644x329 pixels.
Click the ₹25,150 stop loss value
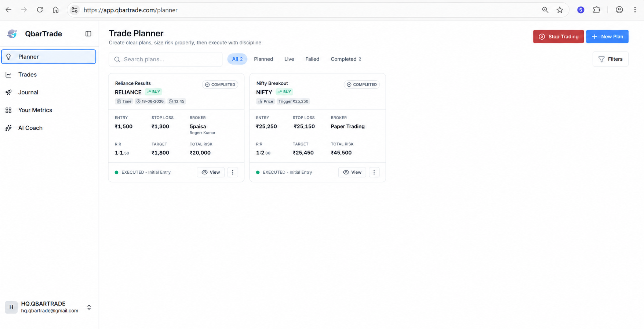[x=304, y=126]
